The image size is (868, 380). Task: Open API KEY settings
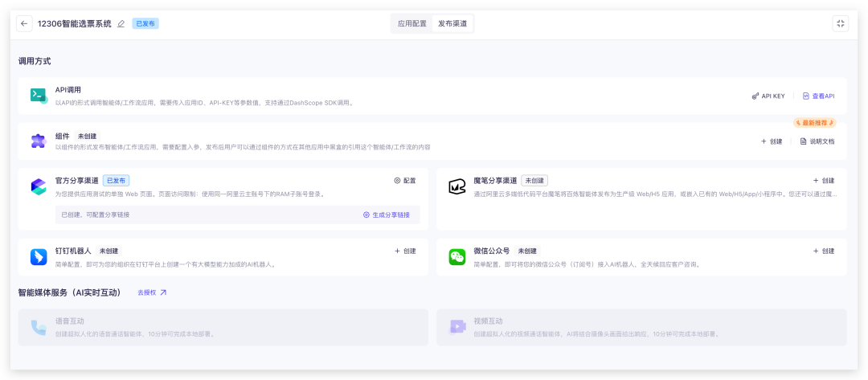click(768, 96)
